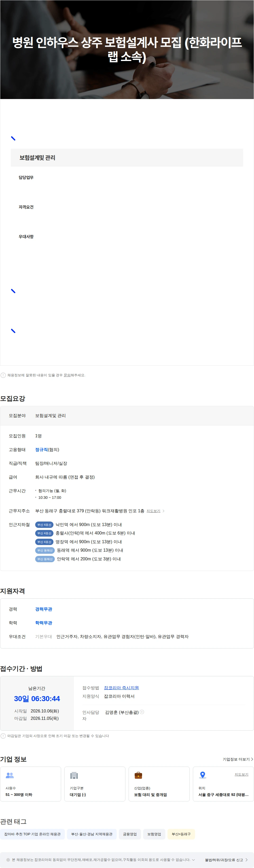The height and width of the screenshot is (868, 254).
Task: Click the 회사 내규에 따름 salary text
Action: click(65, 477)
